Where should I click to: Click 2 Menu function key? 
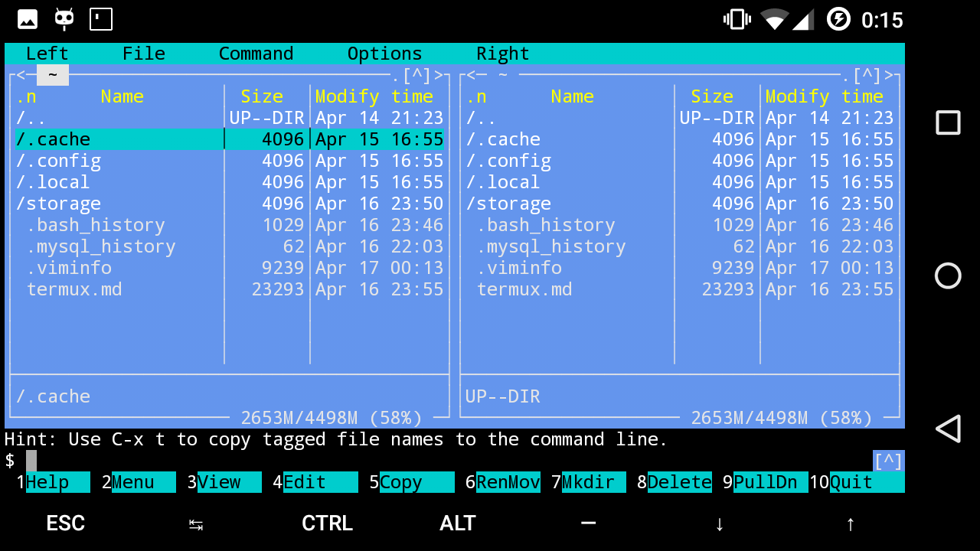pos(138,482)
